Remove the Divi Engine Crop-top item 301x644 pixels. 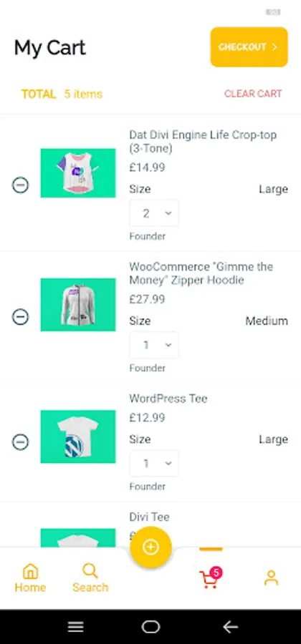click(20, 185)
